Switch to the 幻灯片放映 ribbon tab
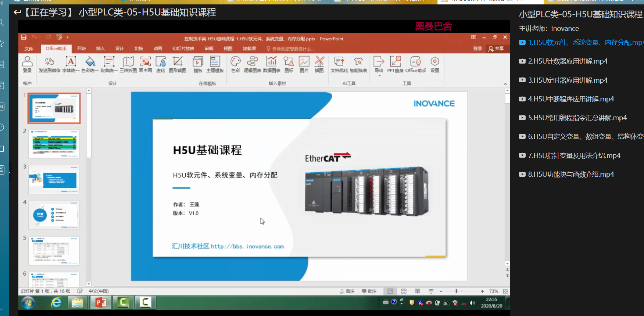The width and height of the screenshot is (644, 316). [x=183, y=49]
